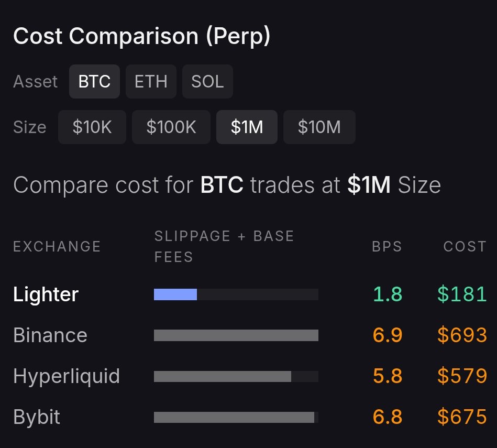Click the Hyperliquid exchange name

coord(67,376)
